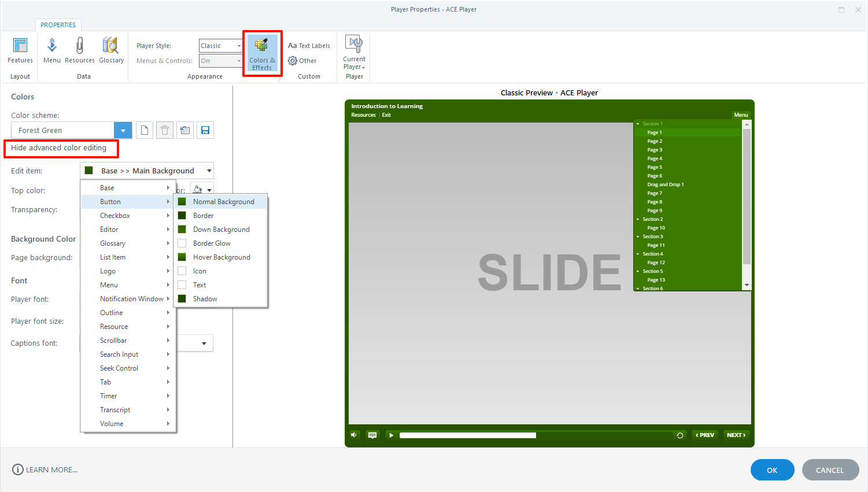Select the Menu data icon
Screen dimensions: 868x492
[51, 51]
